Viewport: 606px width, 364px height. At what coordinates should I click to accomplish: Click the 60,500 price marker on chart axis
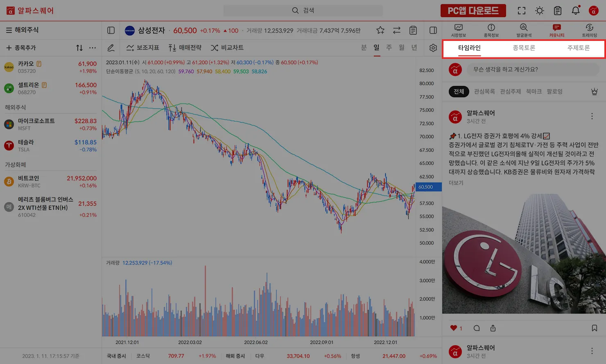[x=428, y=187]
